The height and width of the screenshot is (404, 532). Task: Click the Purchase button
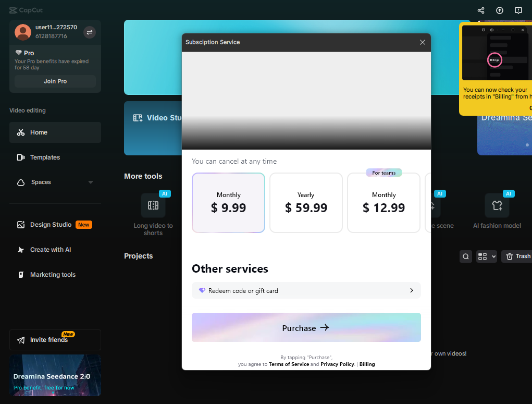(x=306, y=328)
